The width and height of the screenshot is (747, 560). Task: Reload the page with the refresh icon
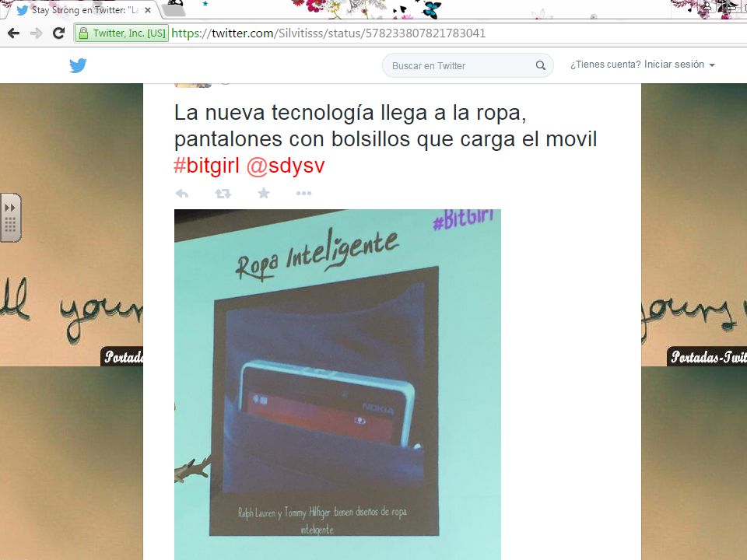tap(58, 33)
